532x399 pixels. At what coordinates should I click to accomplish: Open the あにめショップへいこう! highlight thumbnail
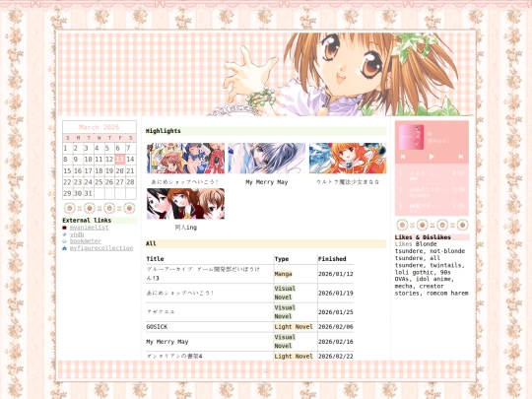185,159
